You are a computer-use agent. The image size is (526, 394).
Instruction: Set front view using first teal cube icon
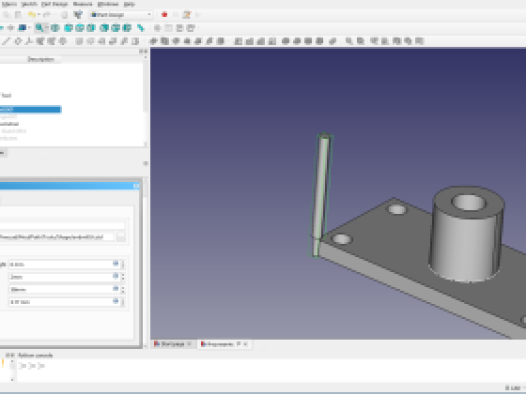click(68, 28)
